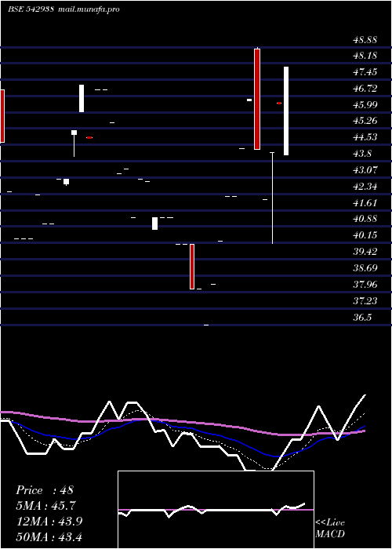This screenshot has width=392, height=549.
Task: Select the 39.42 price axis label
Action: click(x=365, y=252)
